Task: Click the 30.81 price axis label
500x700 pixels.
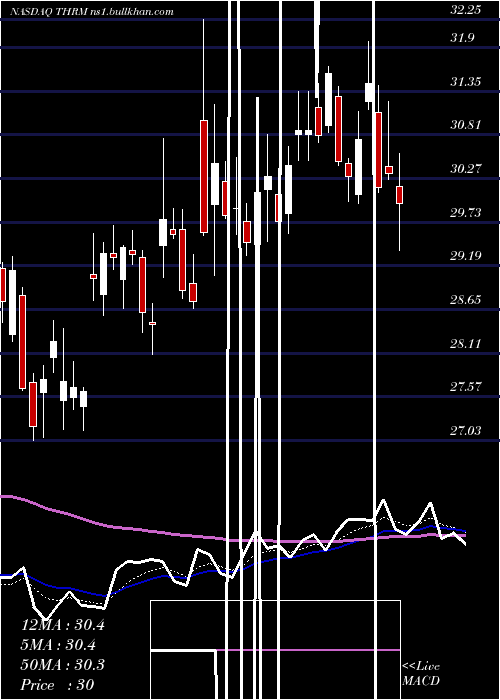Action: tap(466, 125)
